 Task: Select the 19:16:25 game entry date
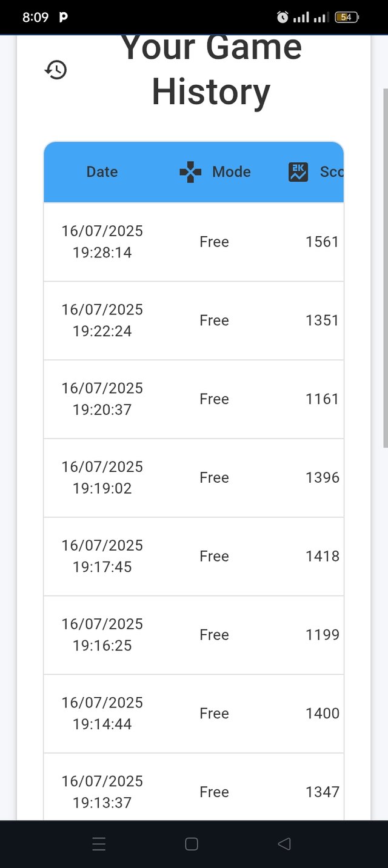pos(102,635)
